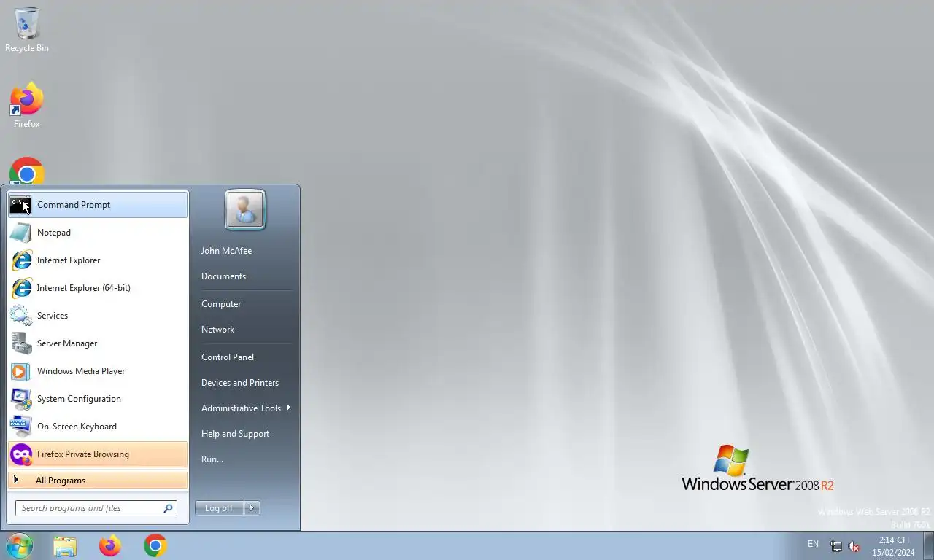The height and width of the screenshot is (560, 934).
Task: Click the Command Prompt icon in Start menu
Action: tap(20, 205)
